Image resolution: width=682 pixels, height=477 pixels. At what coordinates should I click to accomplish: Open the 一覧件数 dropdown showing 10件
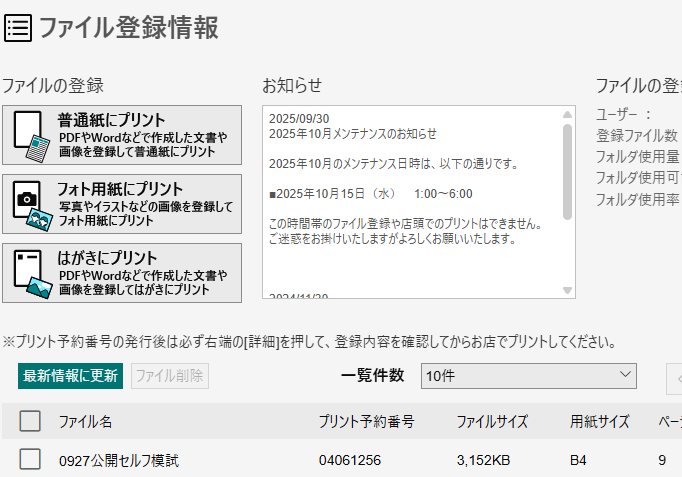528,375
